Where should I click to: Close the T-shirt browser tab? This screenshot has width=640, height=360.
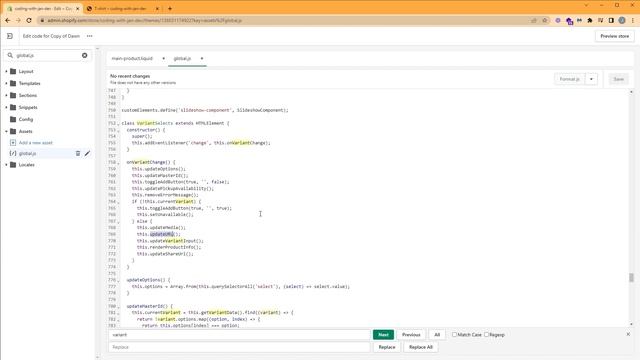pos(158,8)
